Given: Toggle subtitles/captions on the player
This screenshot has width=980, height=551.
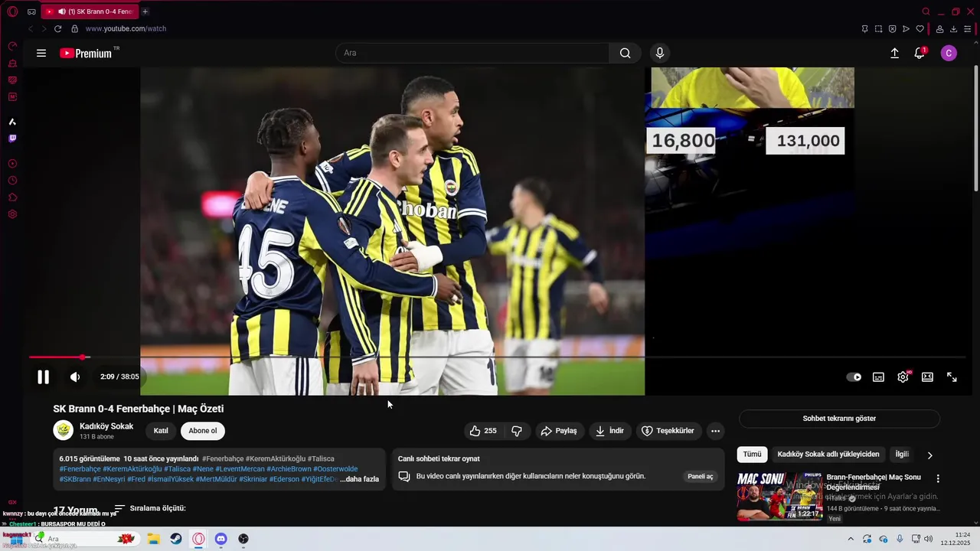Looking at the screenshot, I should pos(878,377).
